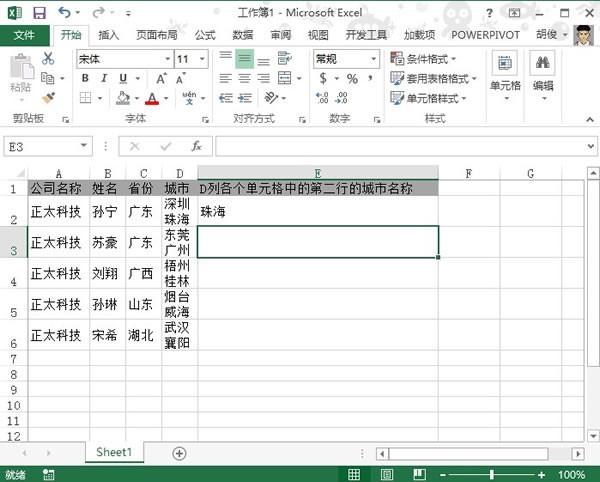Image resolution: width=600 pixels, height=482 pixels.
Task: Click the Save icon in quick access toolbar
Action: pos(39,13)
